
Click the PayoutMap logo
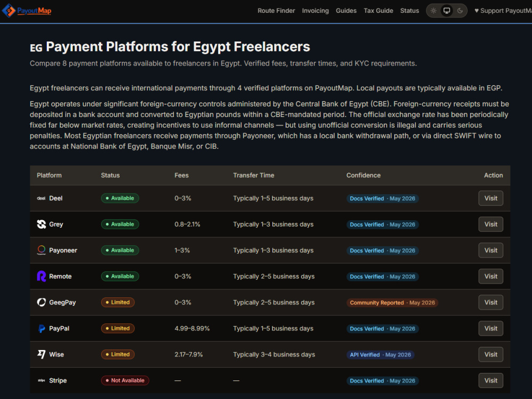tap(27, 11)
